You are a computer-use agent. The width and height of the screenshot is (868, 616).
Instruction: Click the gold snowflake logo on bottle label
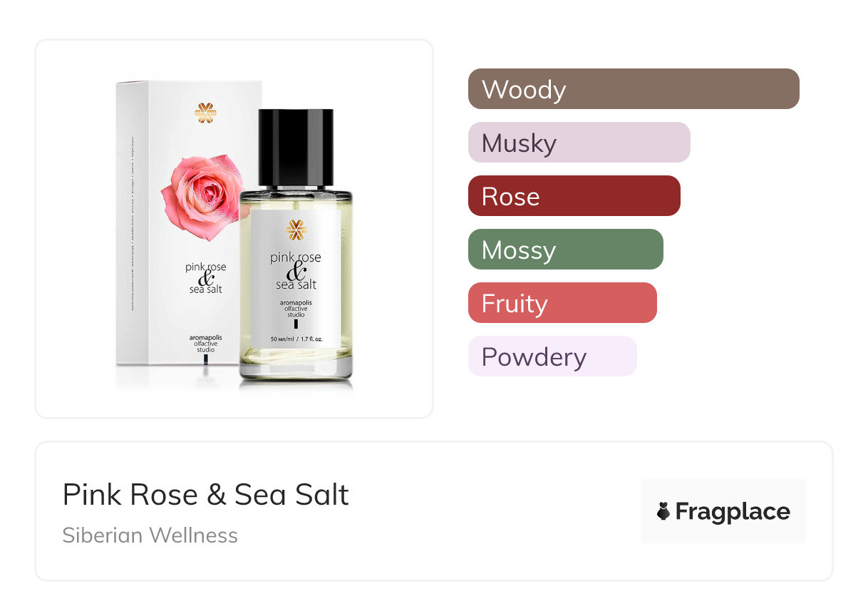(x=296, y=230)
